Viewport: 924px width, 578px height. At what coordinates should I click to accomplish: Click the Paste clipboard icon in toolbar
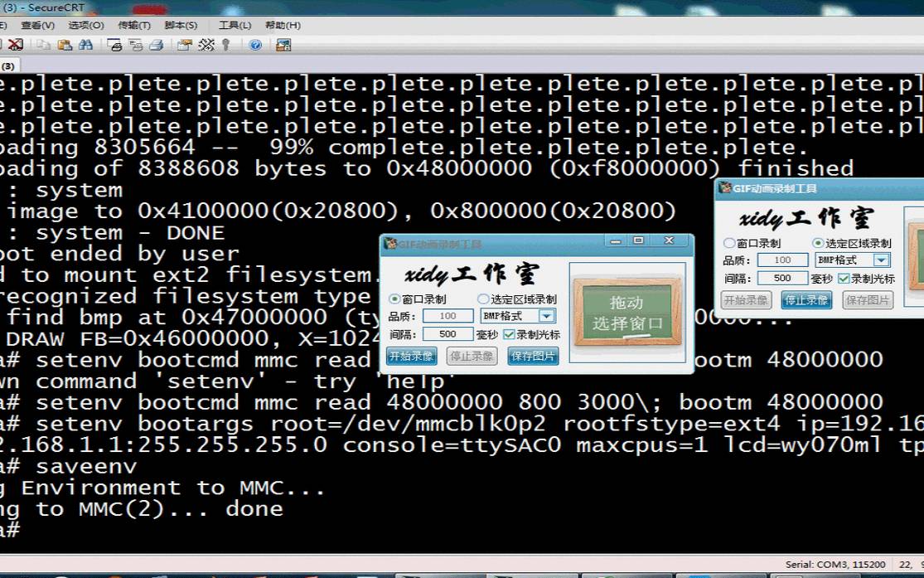click(x=65, y=45)
